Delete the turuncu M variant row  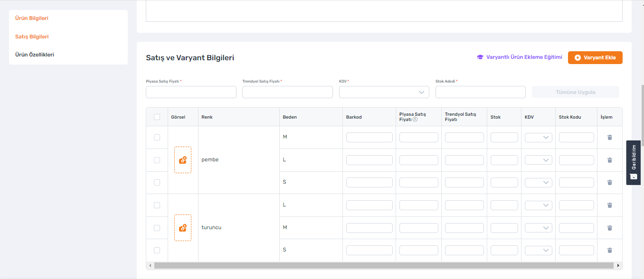click(610, 228)
